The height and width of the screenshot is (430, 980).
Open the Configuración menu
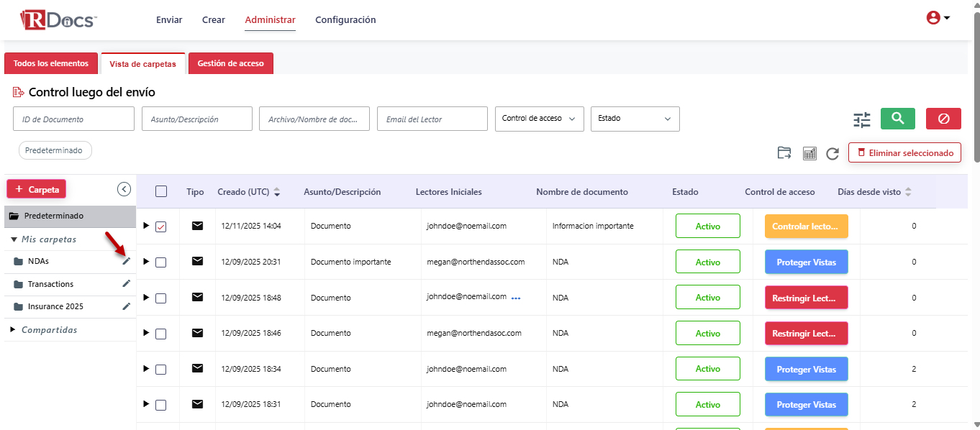pos(345,20)
